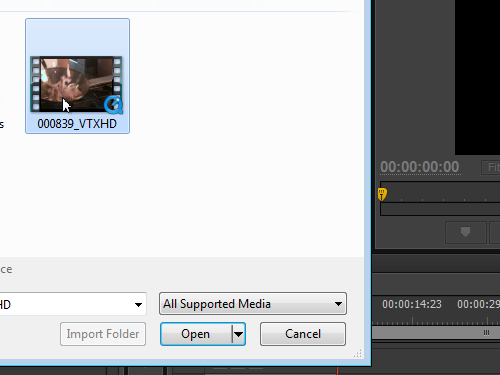Viewport: 500px width, 375px height.
Task: Cancel the import dialog
Action: click(303, 334)
